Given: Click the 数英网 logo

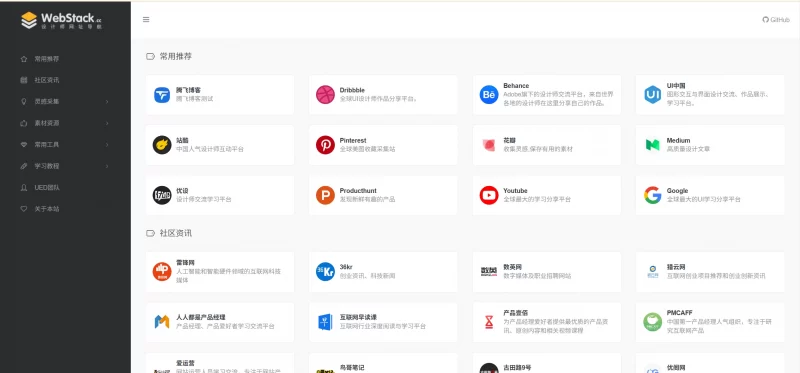Looking at the screenshot, I should pyautogui.click(x=489, y=271).
